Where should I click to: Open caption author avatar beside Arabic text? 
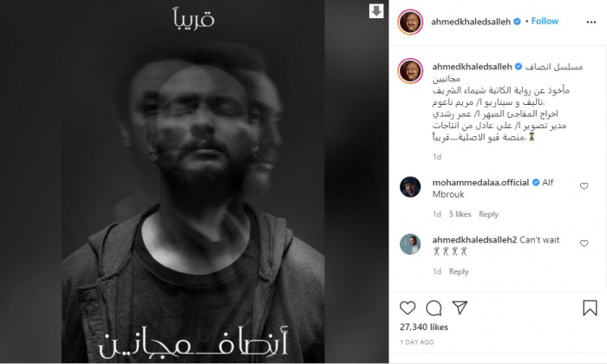click(410, 71)
